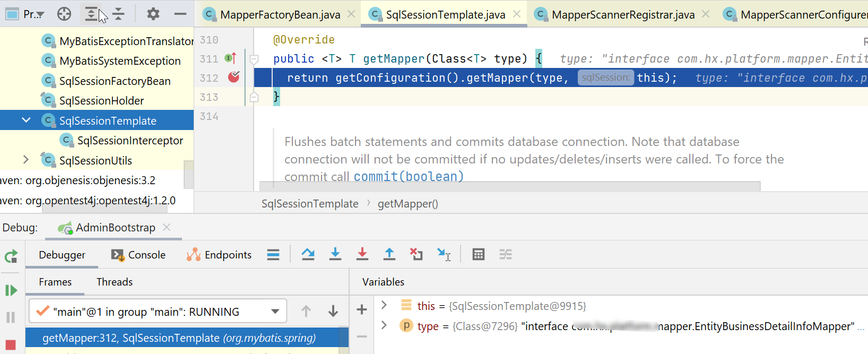
Task: Close the AdminBootstrap debug tab
Action: point(167,227)
